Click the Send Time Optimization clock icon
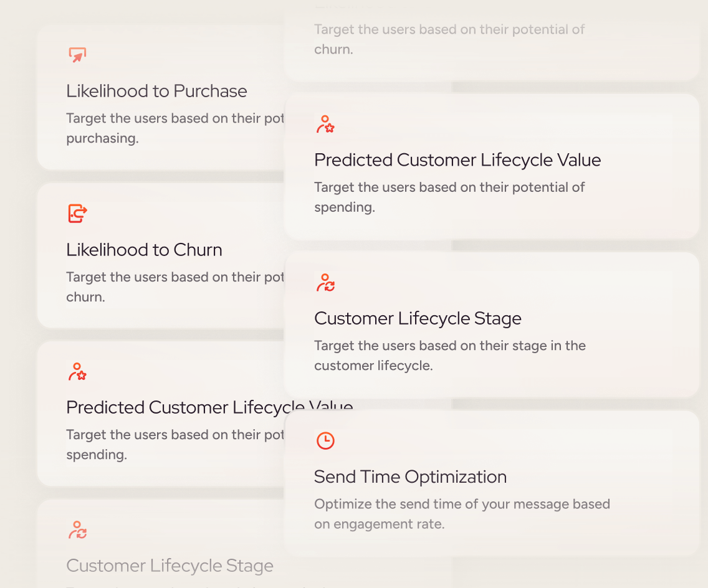Image resolution: width=708 pixels, height=588 pixels. pos(325,441)
